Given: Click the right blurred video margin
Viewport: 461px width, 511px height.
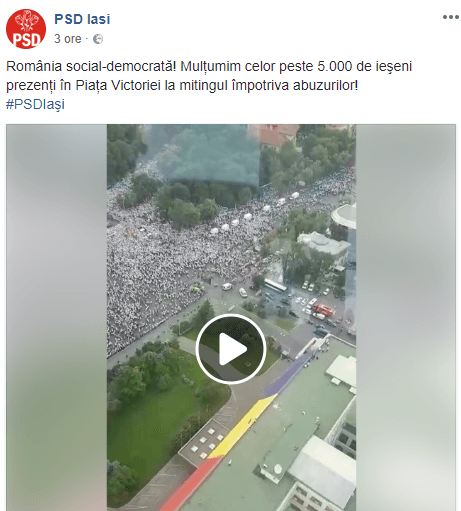Looking at the screenshot, I should 406,317.
